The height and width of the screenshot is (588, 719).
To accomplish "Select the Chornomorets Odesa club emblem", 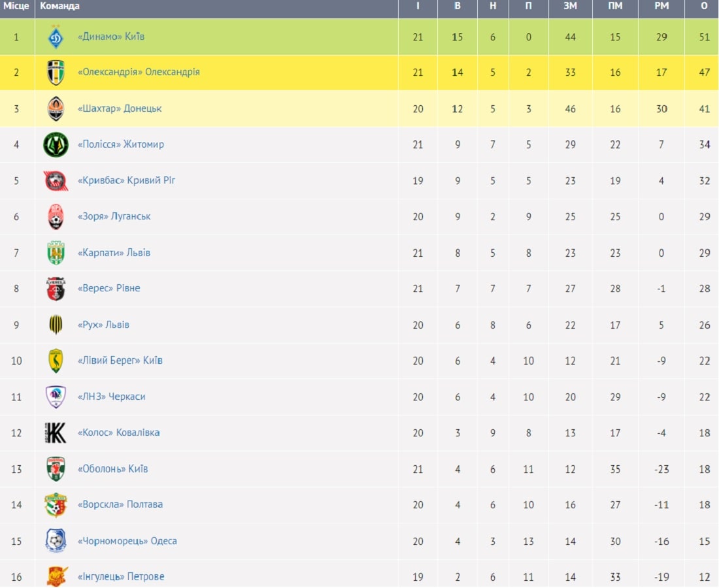I will click(x=56, y=541).
